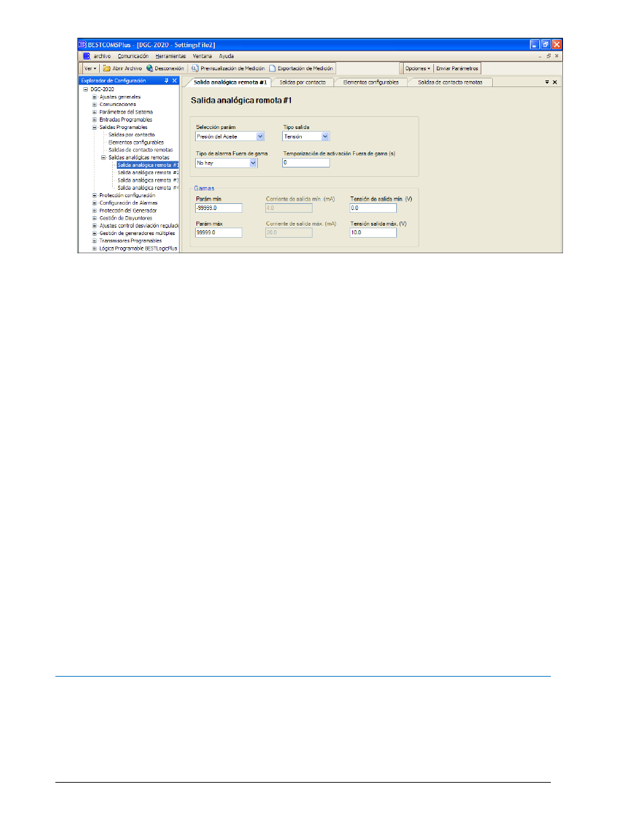
Task: Collapse Salidas analógicas remotas tree node
Action: [104, 157]
